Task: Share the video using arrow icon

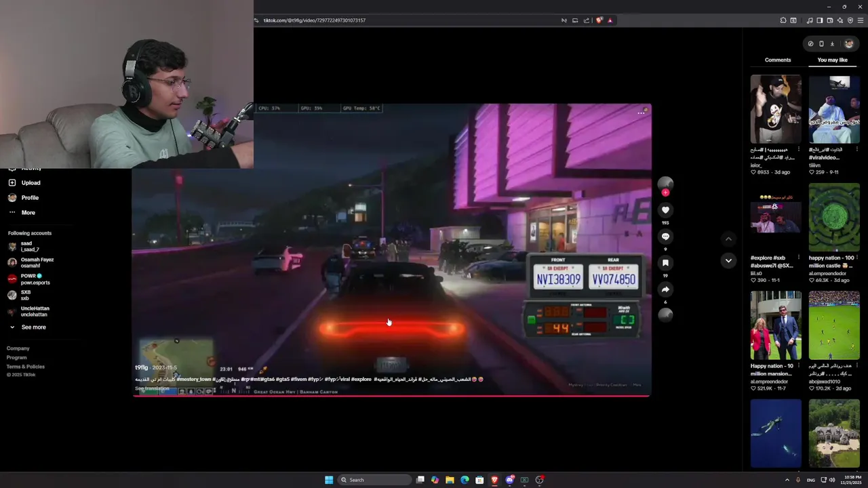Action: [665, 289]
